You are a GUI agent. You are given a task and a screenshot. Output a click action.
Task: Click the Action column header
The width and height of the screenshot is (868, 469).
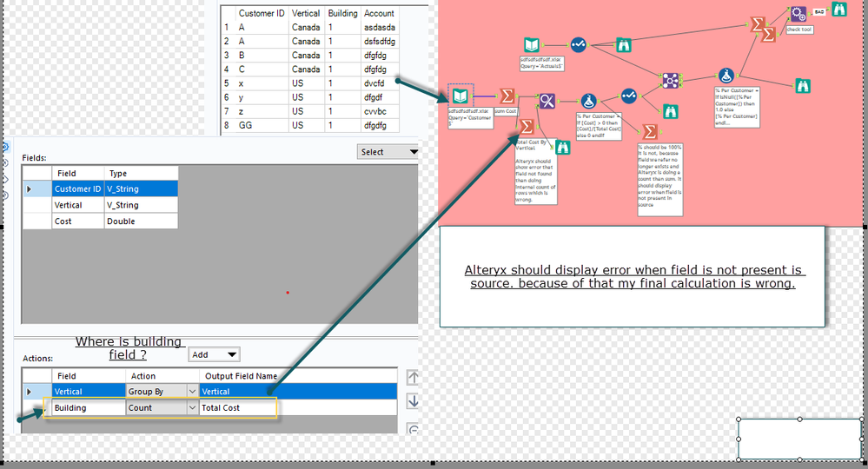(162, 376)
